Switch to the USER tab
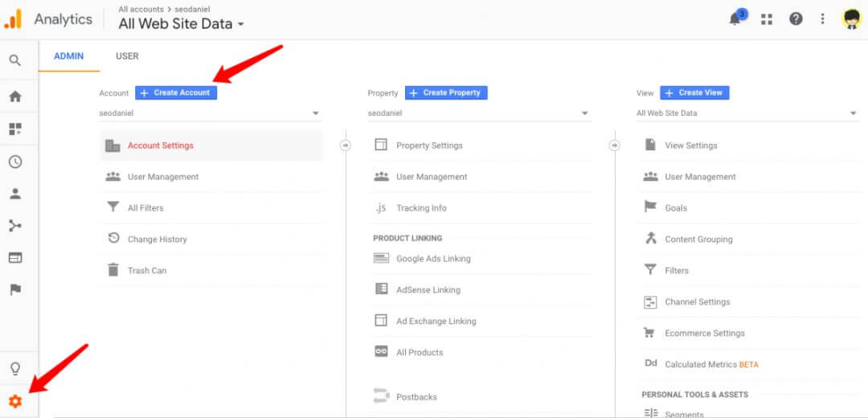 coord(127,56)
